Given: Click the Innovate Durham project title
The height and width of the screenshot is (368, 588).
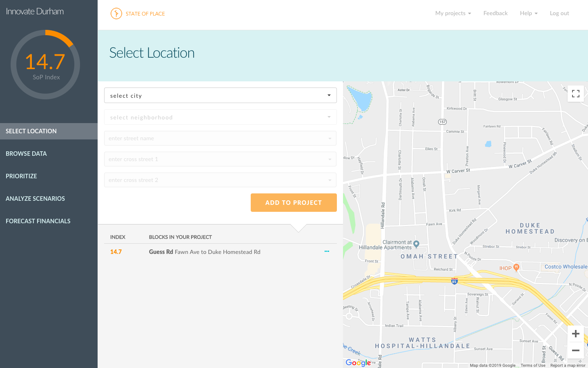Looking at the screenshot, I should [35, 11].
